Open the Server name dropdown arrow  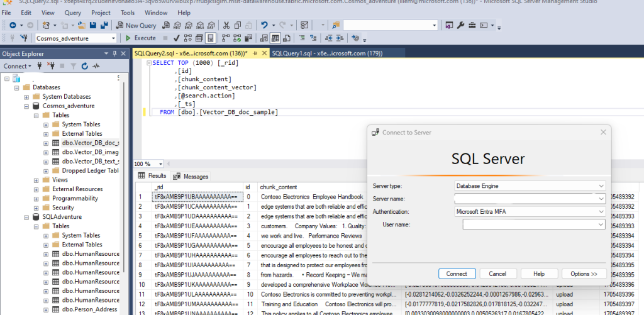pyautogui.click(x=601, y=199)
